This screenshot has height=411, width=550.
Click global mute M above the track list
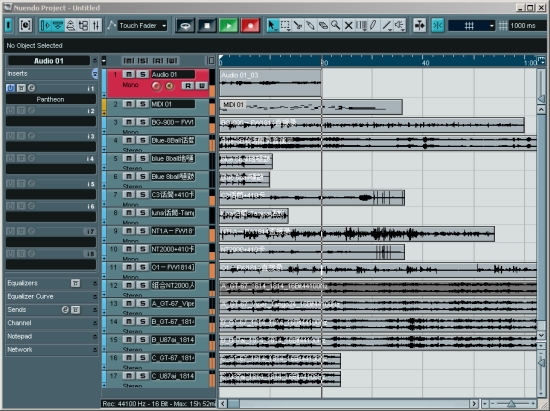tap(128, 61)
